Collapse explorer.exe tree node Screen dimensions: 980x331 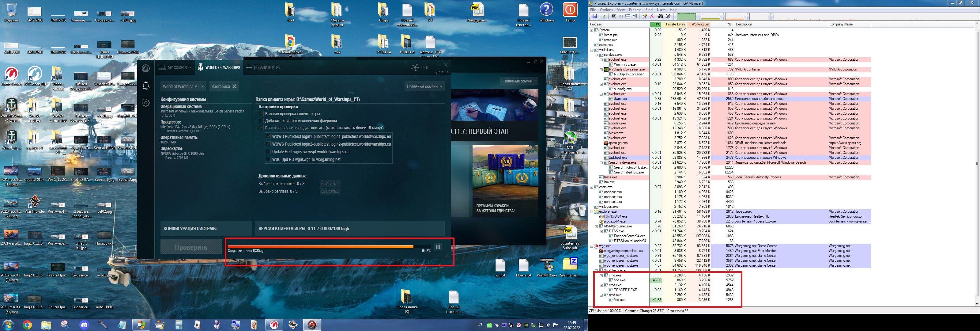(x=592, y=212)
